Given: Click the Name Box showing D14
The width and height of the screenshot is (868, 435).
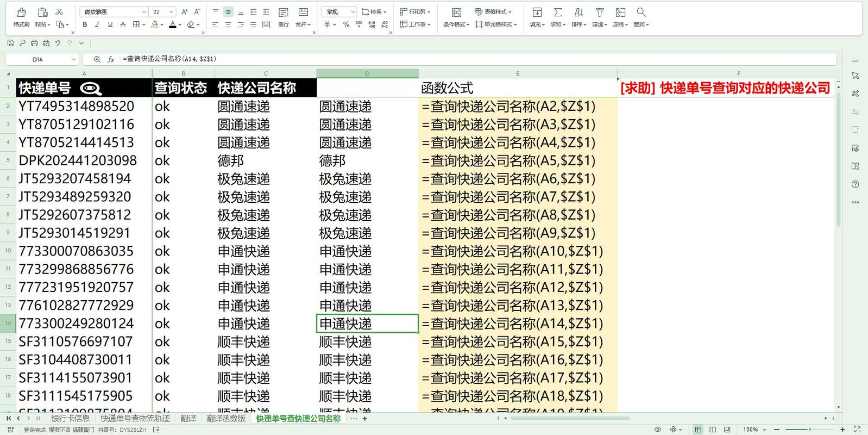Looking at the screenshot, I should (42, 59).
